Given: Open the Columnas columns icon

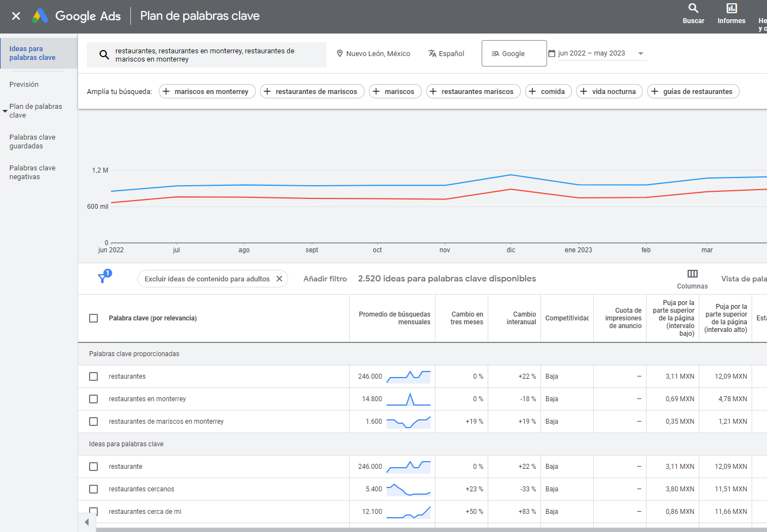Looking at the screenshot, I should pos(692,274).
